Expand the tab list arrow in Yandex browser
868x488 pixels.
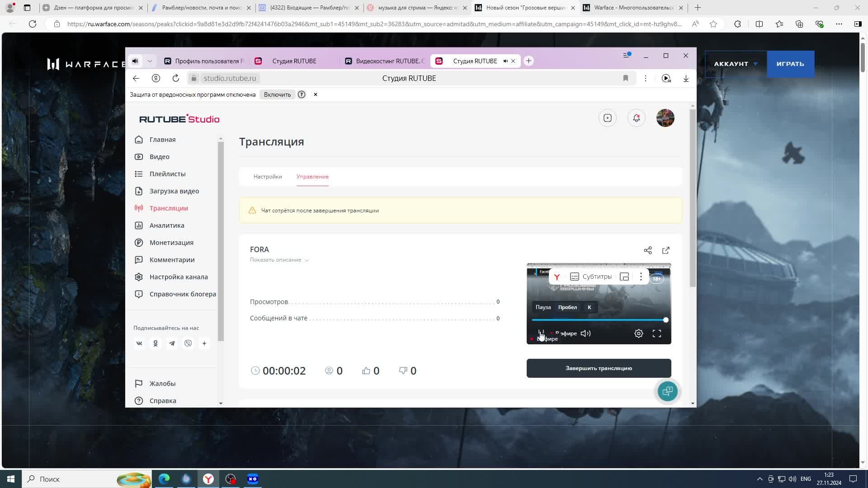click(150, 61)
